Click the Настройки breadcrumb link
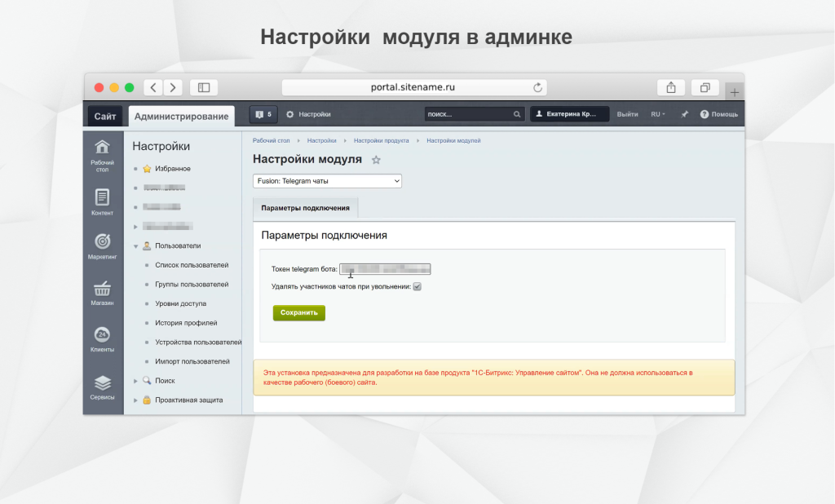 click(321, 140)
